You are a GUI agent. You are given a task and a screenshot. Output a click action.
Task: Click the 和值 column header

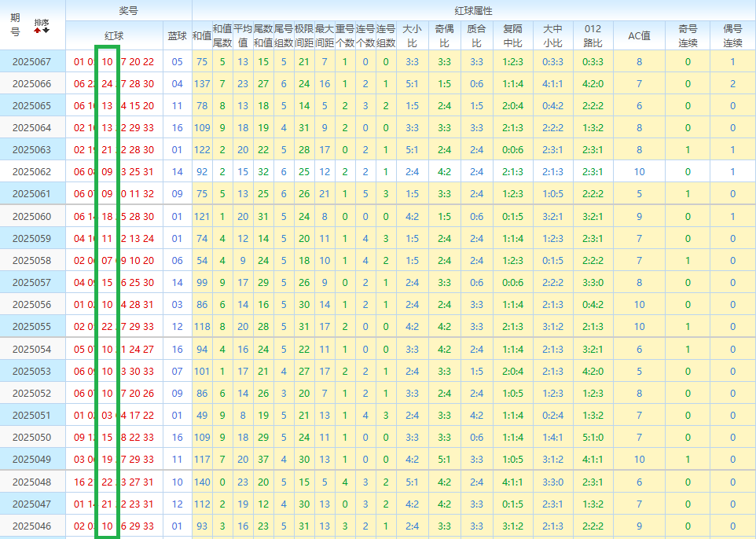(201, 36)
